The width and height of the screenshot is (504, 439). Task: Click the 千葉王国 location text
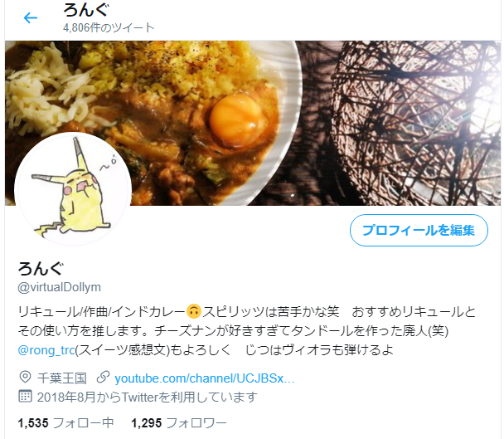(x=61, y=378)
